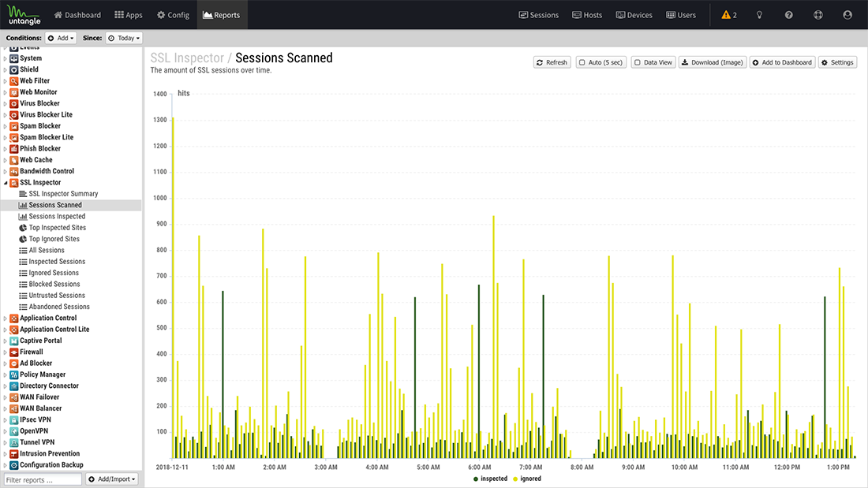Click the Web Monitor app icon

[x=14, y=92]
